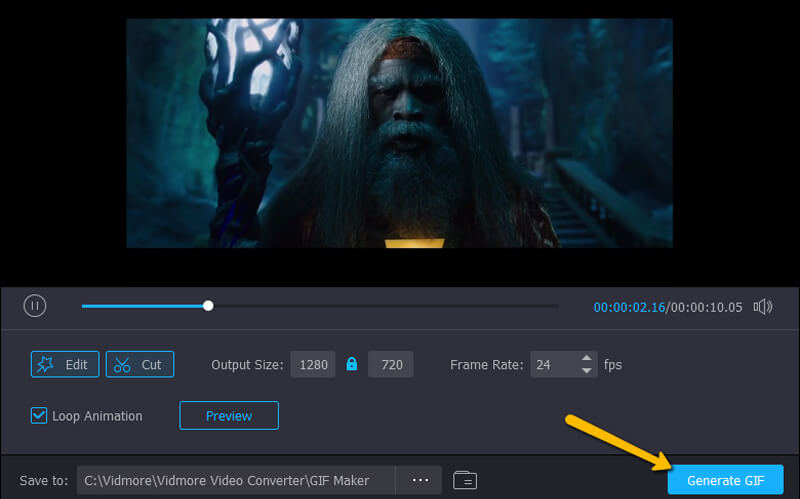Click the Generate GIF button
The image size is (800, 499).
726,480
